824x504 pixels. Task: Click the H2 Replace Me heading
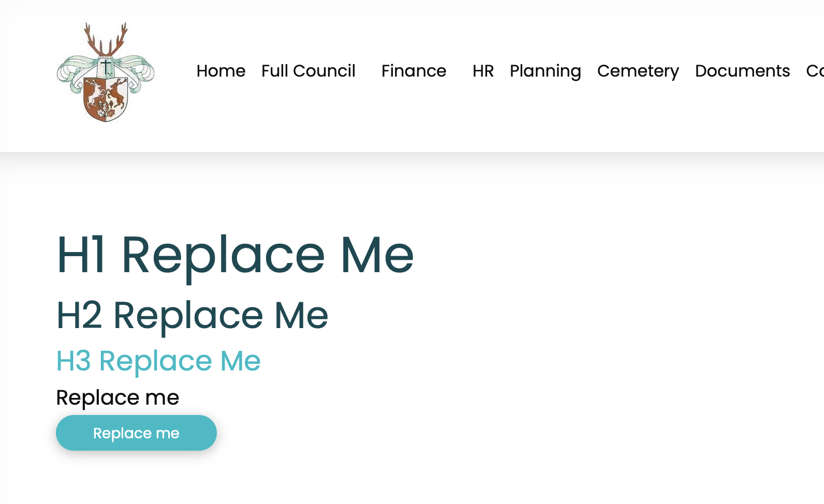(x=192, y=315)
